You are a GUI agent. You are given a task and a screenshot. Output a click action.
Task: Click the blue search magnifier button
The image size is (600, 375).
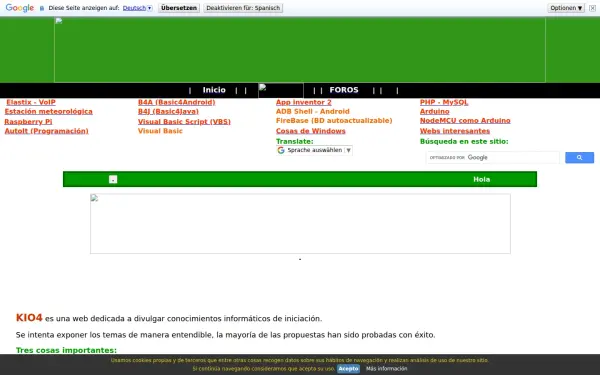point(579,158)
